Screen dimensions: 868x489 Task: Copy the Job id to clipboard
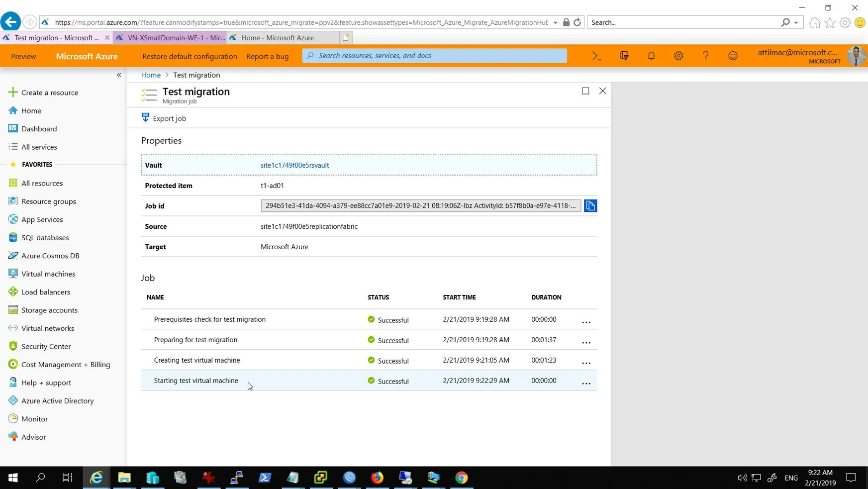click(590, 205)
